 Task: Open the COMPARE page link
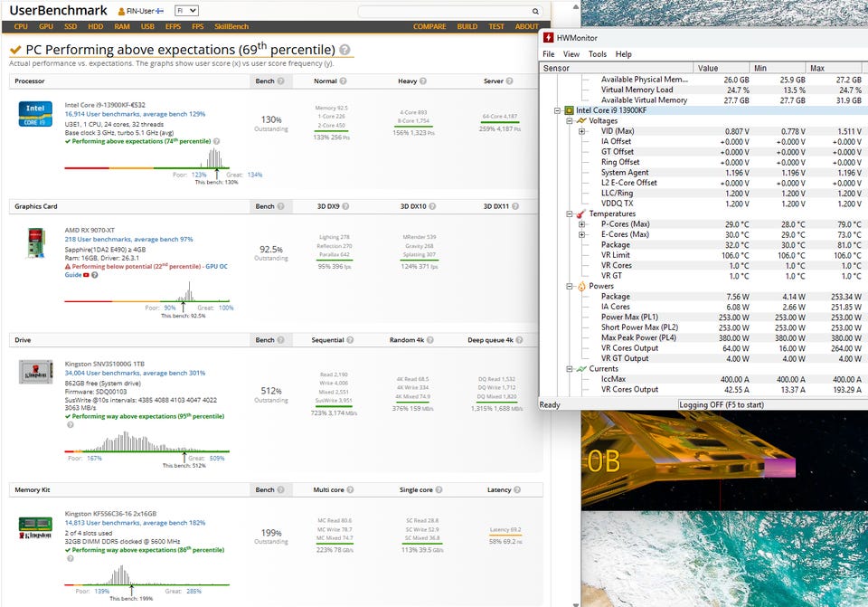[x=429, y=27]
